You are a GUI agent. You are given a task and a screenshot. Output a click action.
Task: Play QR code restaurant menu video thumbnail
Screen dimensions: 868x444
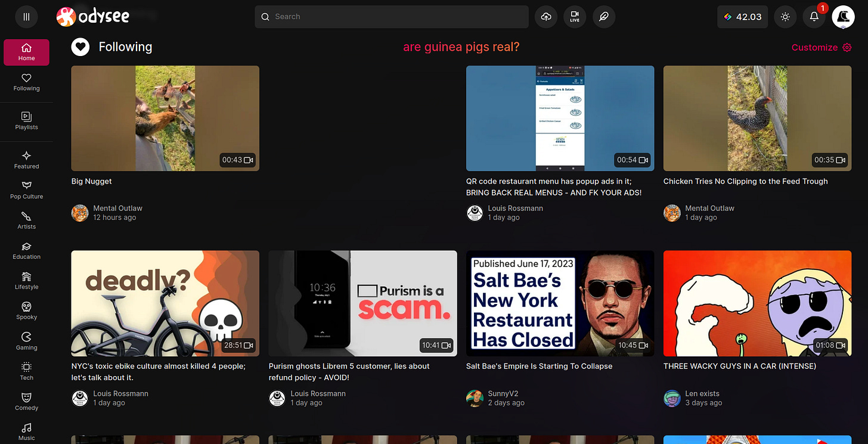click(x=560, y=118)
